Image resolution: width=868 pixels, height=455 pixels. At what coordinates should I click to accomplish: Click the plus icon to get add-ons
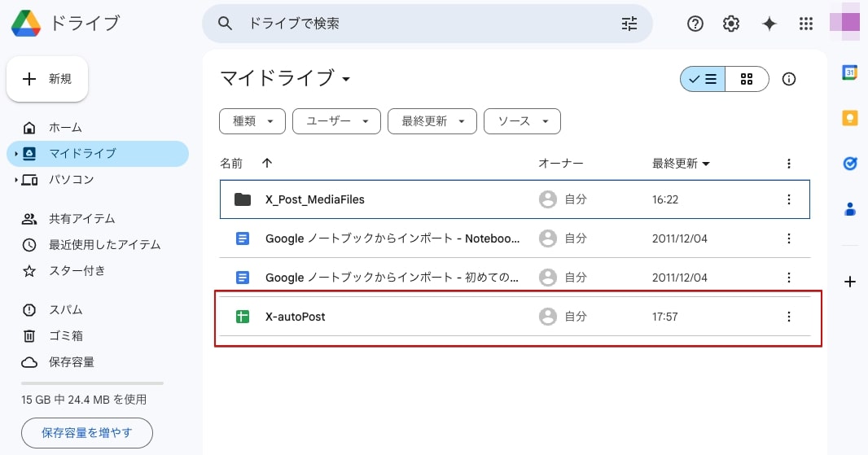pyautogui.click(x=850, y=282)
